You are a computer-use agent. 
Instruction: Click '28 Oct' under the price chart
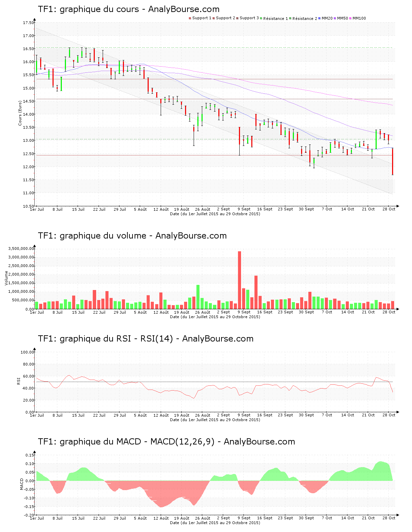tap(389, 209)
